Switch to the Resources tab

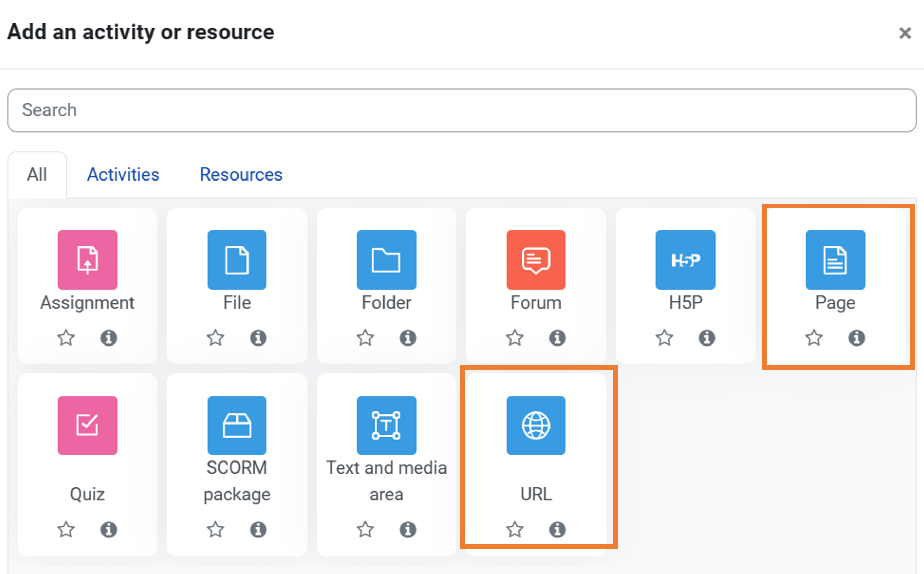tap(241, 175)
